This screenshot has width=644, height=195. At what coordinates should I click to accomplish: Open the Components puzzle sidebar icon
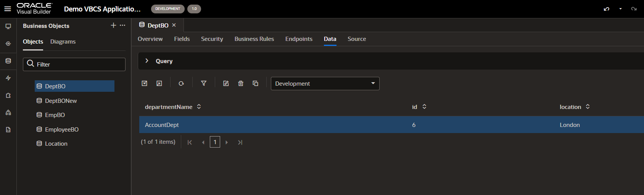(x=8, y=95)
